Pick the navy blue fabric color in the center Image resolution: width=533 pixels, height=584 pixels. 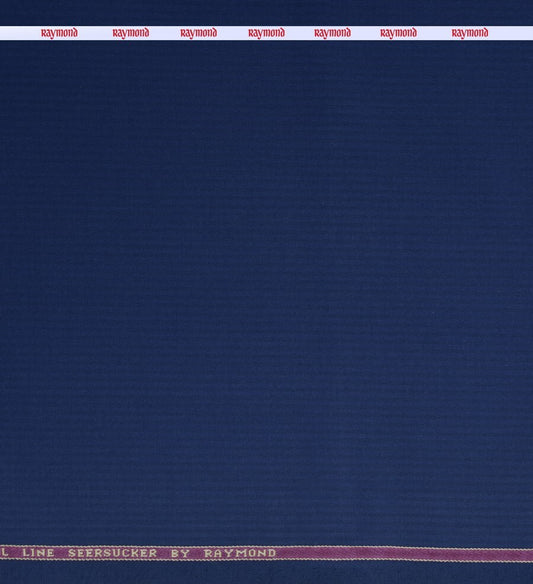[266, 291]
